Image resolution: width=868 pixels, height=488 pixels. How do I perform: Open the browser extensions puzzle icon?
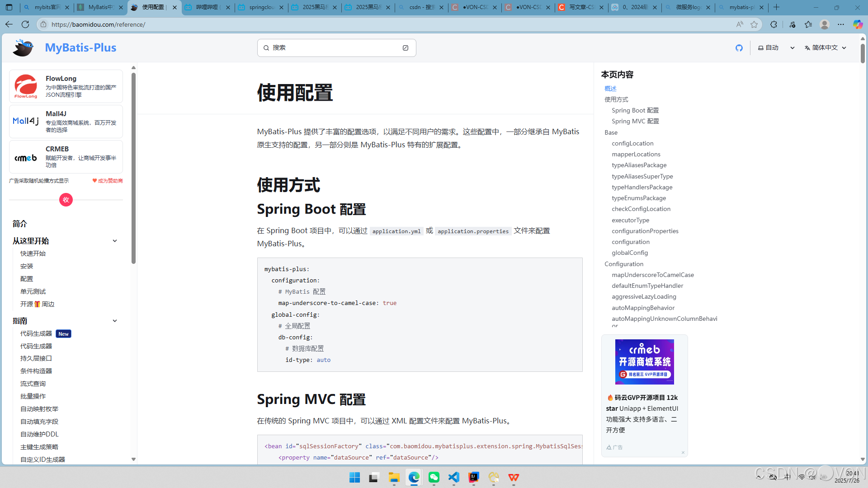coord(774,24)
